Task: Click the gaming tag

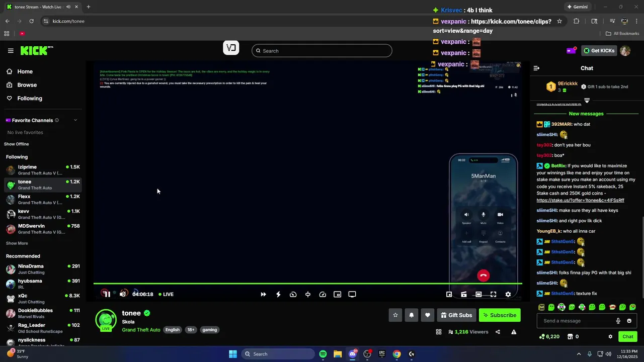Action: (x=209, y=330)
